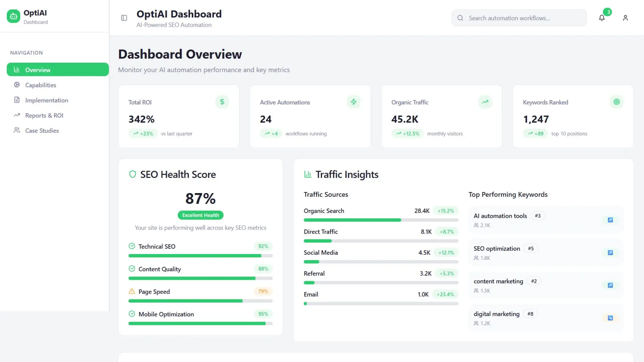Click the Mobile Optimization check icon
Screen dimensions: 644x362
(132, 314)
